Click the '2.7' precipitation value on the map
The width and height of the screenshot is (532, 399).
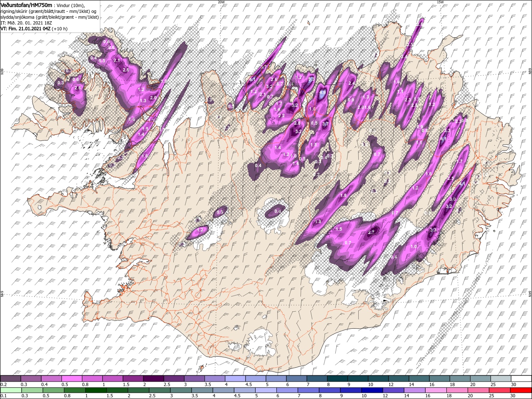372,232
